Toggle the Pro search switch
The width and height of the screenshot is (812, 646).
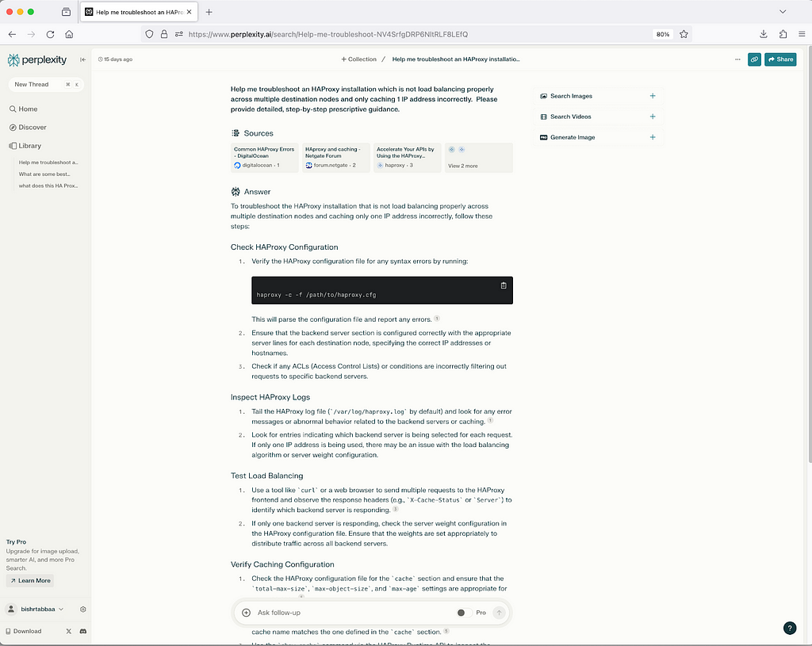(x=464, y=613)
